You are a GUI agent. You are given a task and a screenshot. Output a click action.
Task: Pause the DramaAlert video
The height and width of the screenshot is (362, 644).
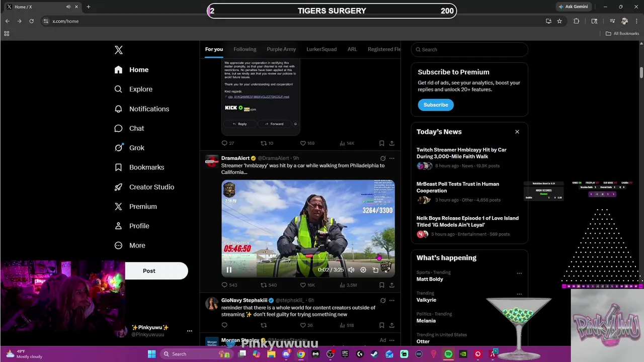tap(229, 270)
